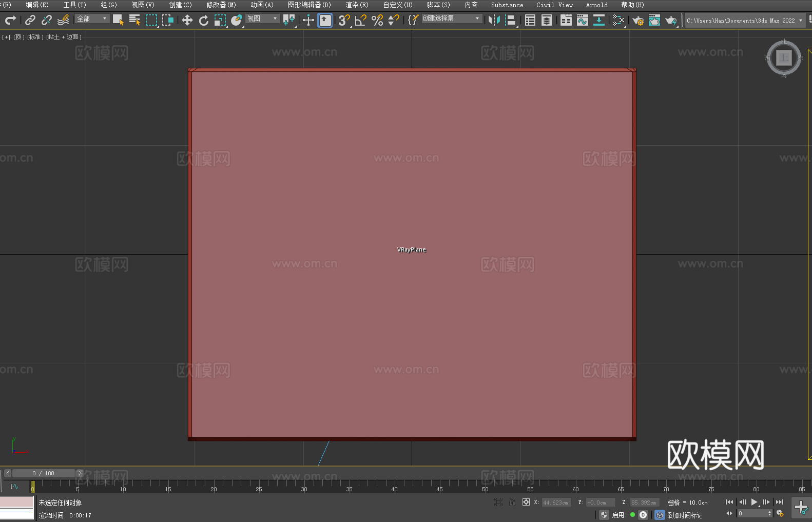Image resolution: width=812 pixels, height=522 pixels.
Task: Go to End frame button
Action: (780, 502)
